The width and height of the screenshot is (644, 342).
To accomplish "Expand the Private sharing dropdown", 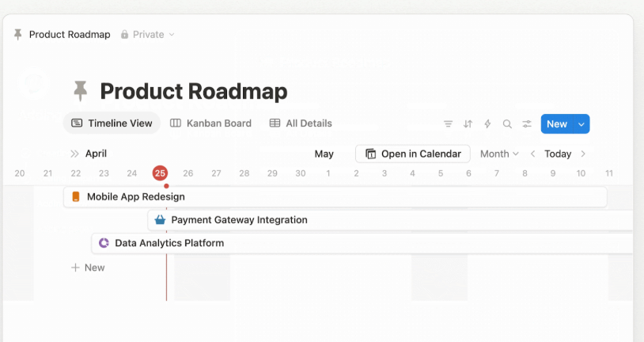I will (148, 35).
